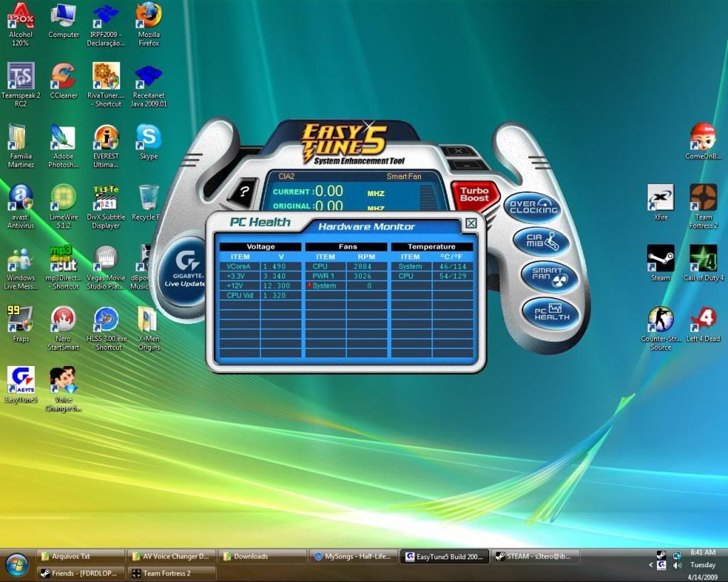
Task: Select the Adobe Photoshop shortcut
Action: [63, 146]
